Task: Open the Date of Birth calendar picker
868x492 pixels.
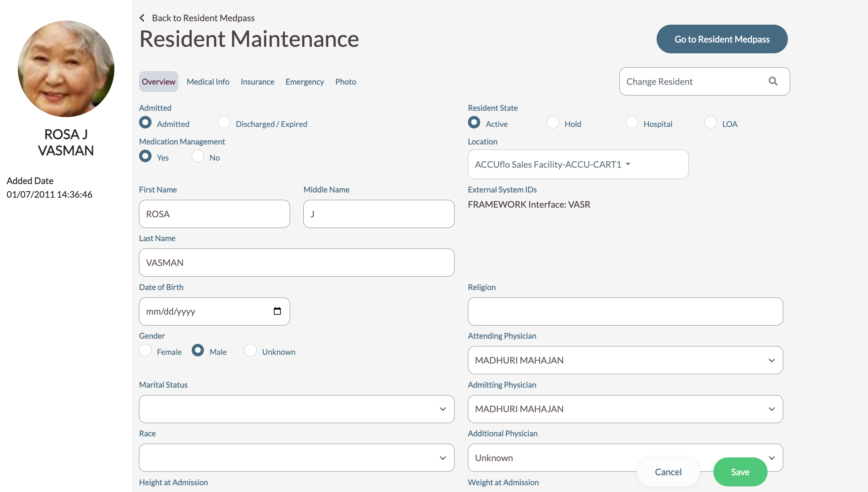Action: pyautogui.click(x=277, y=311)
